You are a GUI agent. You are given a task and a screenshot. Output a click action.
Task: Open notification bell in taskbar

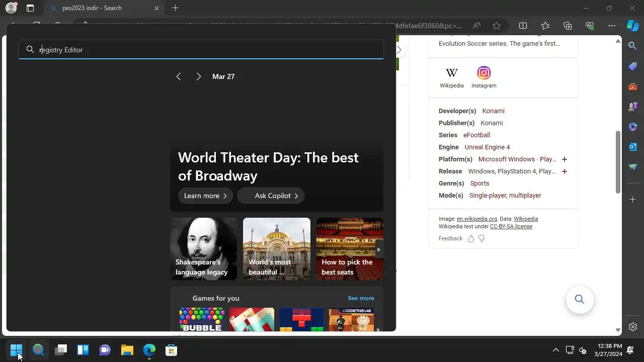click(x=630, y=350)
